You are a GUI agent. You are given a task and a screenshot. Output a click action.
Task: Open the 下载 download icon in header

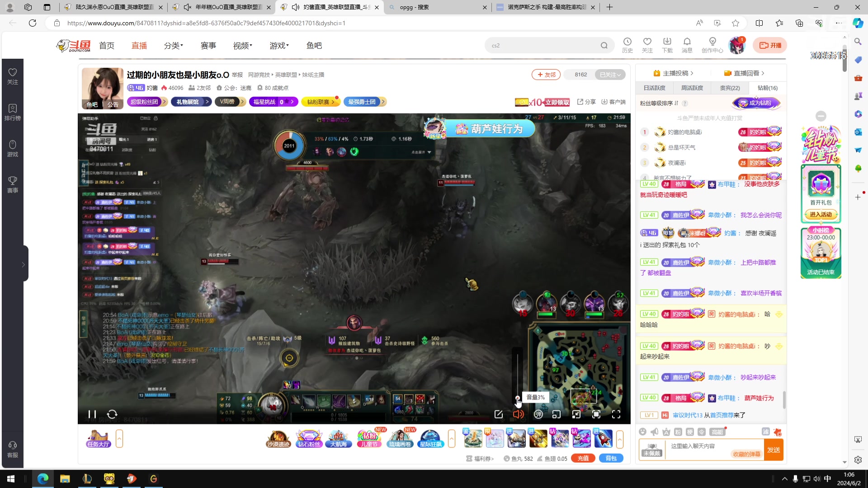pos(667,45)
